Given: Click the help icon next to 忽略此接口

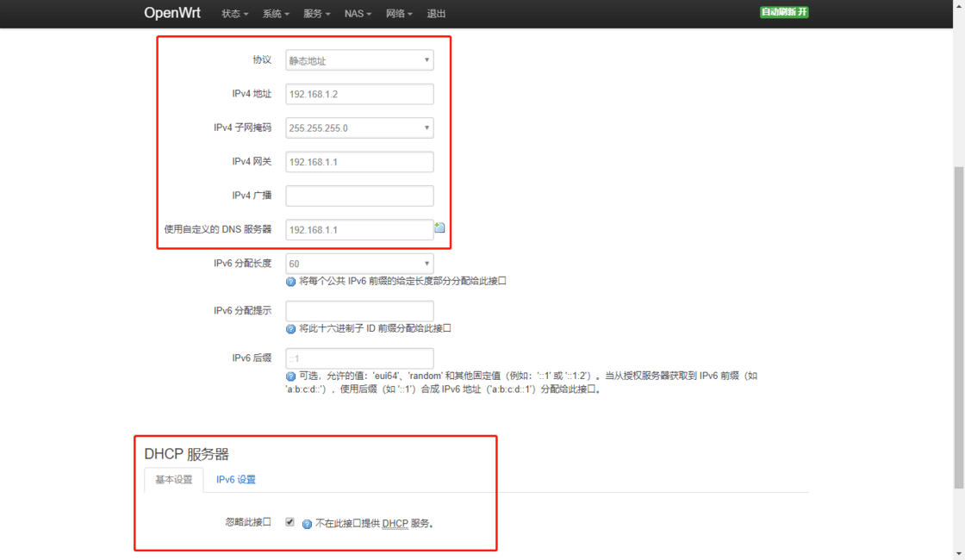Looking at the screenshot, I should point(307,523).
